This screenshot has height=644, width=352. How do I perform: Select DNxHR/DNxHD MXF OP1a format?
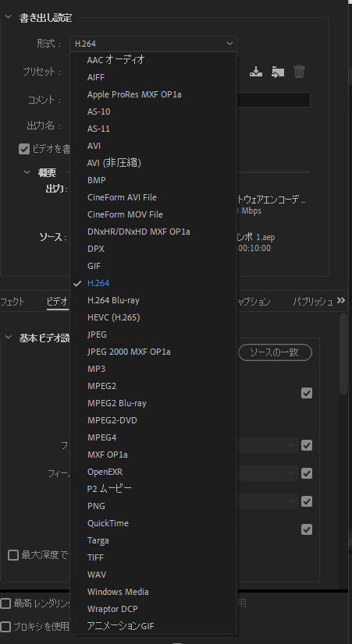coord(153,232)
